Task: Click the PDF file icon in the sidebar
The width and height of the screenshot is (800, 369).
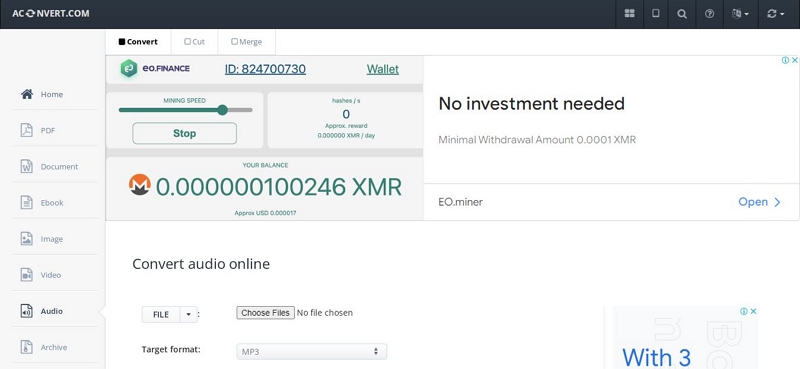Action: [x=27, y=130]
